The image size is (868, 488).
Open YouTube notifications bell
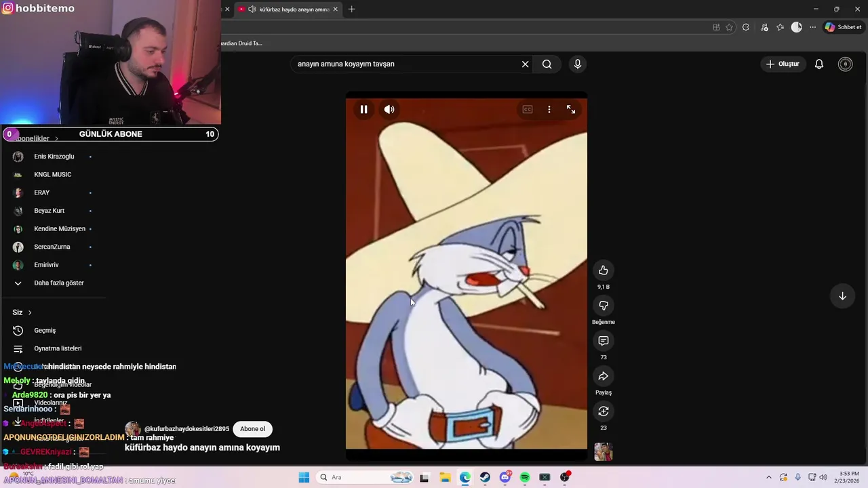819,64
